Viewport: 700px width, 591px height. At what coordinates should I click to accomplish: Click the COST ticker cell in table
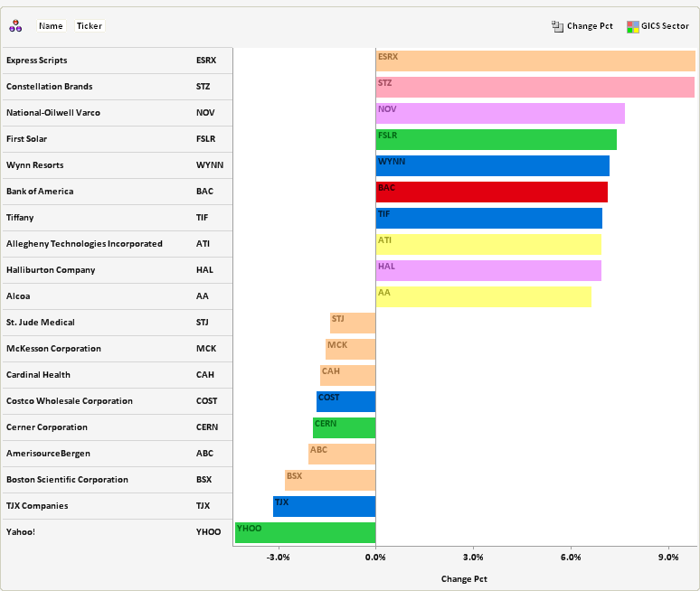pyautogui.click(x=207, y=401)
